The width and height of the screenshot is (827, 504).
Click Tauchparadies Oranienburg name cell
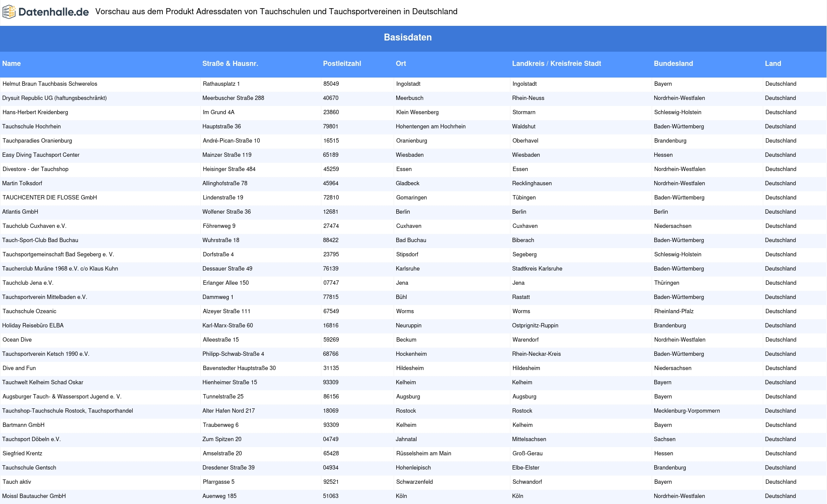tap(37, 141)
